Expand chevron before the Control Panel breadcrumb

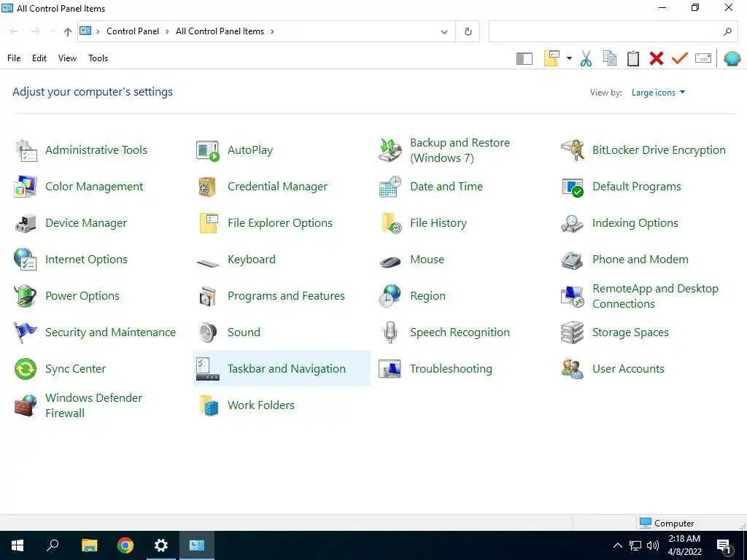98,31
